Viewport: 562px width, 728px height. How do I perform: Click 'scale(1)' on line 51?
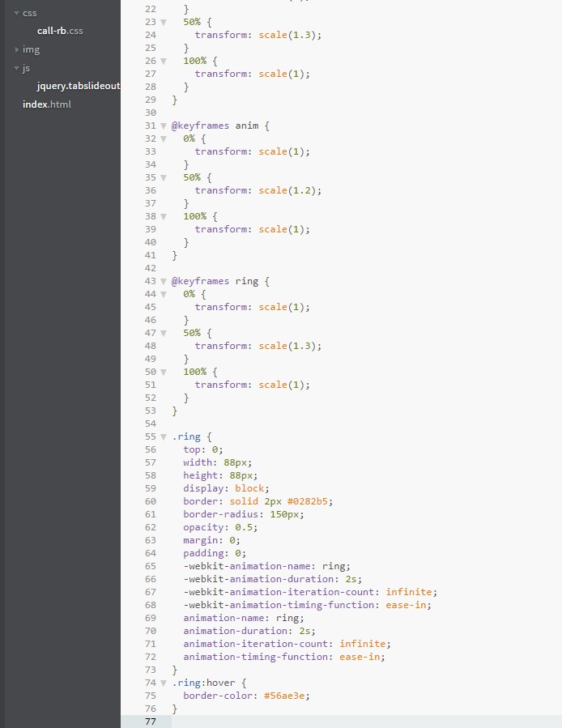click(282, 385)
